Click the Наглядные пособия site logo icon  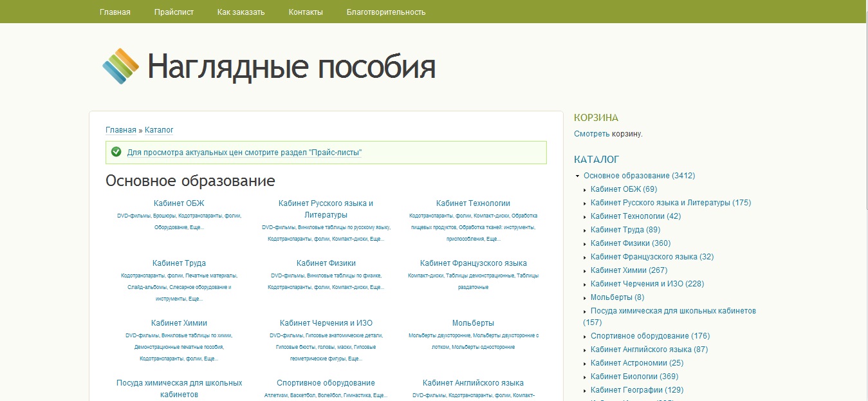pyautogui.click(x=120, y=66)
